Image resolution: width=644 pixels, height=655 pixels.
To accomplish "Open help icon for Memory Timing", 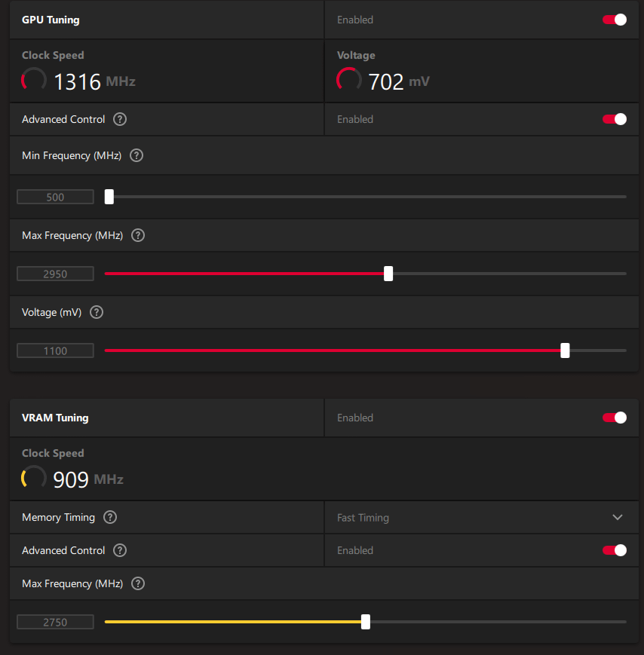I will click(110, 518).
